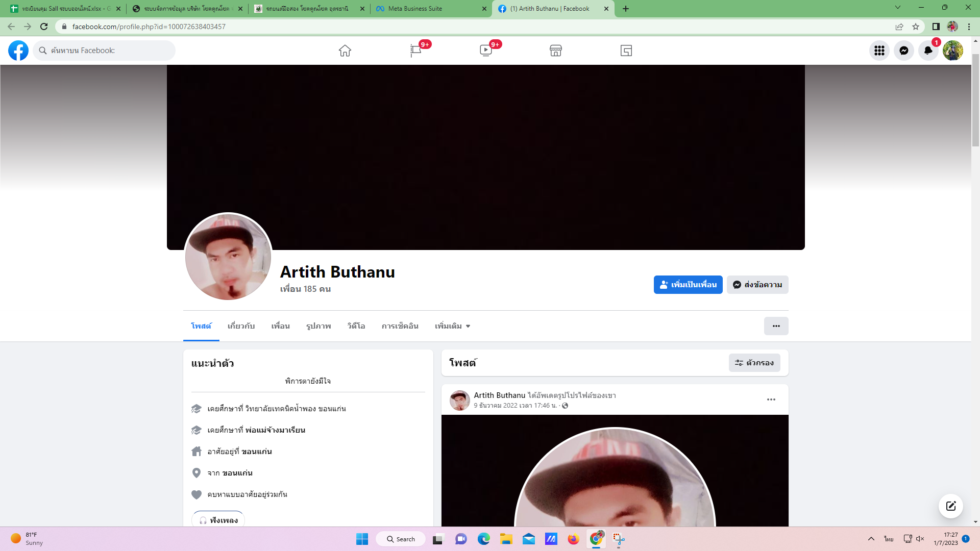Open the gaming tab icon in top bar
This screenshot has width=980, height=551.
click(626, 51)
